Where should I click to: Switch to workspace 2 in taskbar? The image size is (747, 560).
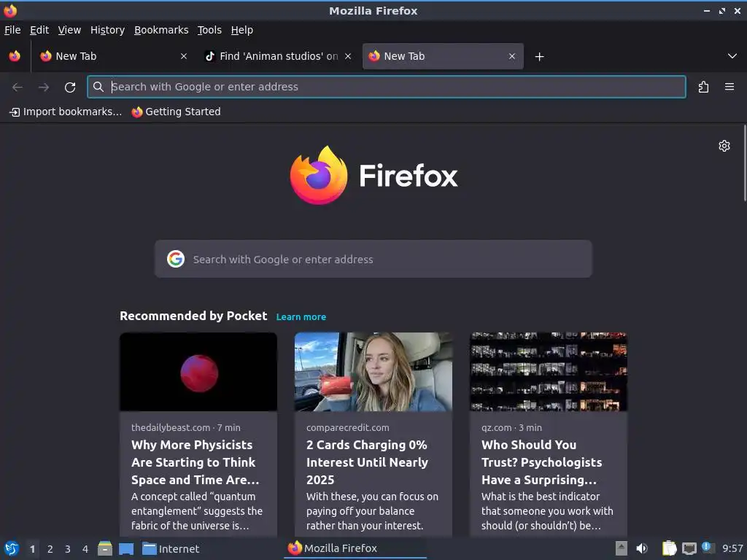pyautogui.click(x=50, y=549)
